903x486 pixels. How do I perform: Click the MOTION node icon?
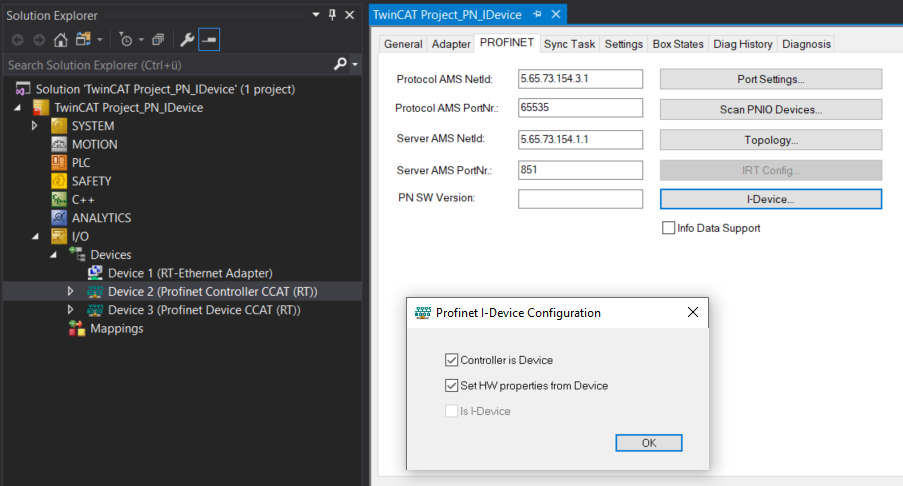coord(59,144)
